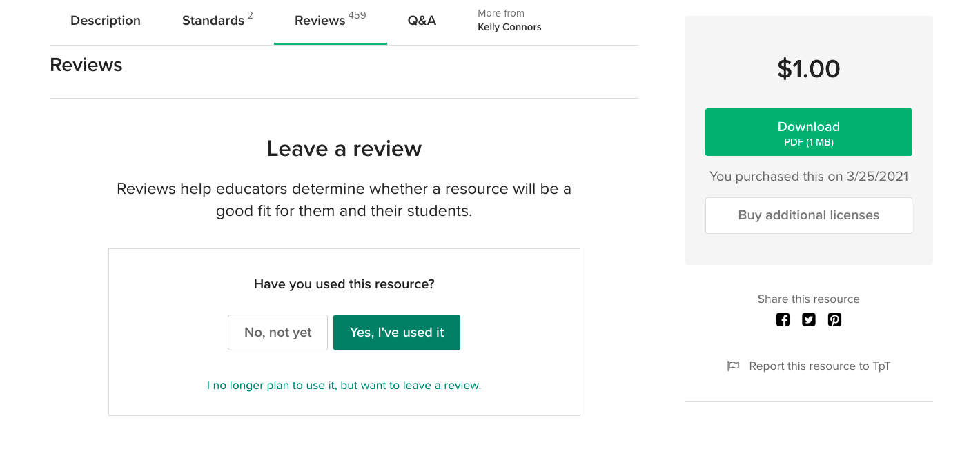
Task: Click 'Report this resource to TpT'
Action: pyautogui.click(x=819, y=366)
